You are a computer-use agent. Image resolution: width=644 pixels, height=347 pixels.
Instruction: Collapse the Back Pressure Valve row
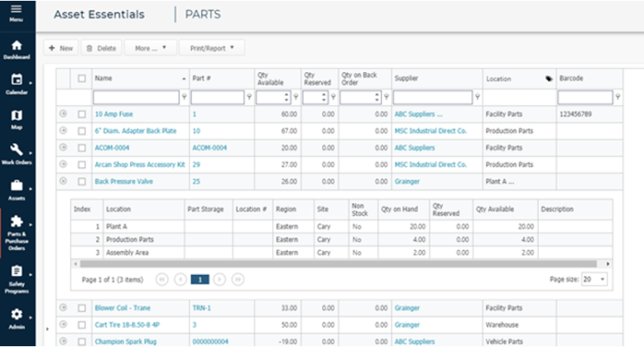[x=63, y=181]
